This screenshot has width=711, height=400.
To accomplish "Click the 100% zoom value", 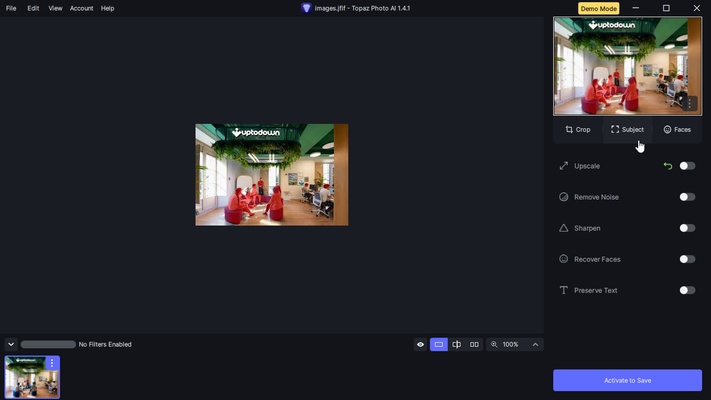I will pyautogui.click(x=510, y=345).
